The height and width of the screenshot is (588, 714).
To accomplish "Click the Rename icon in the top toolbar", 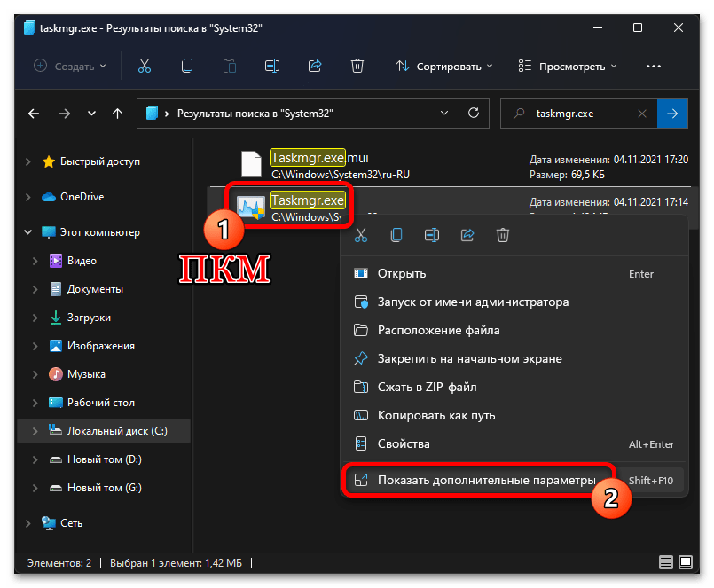I will tap(272, 66).
